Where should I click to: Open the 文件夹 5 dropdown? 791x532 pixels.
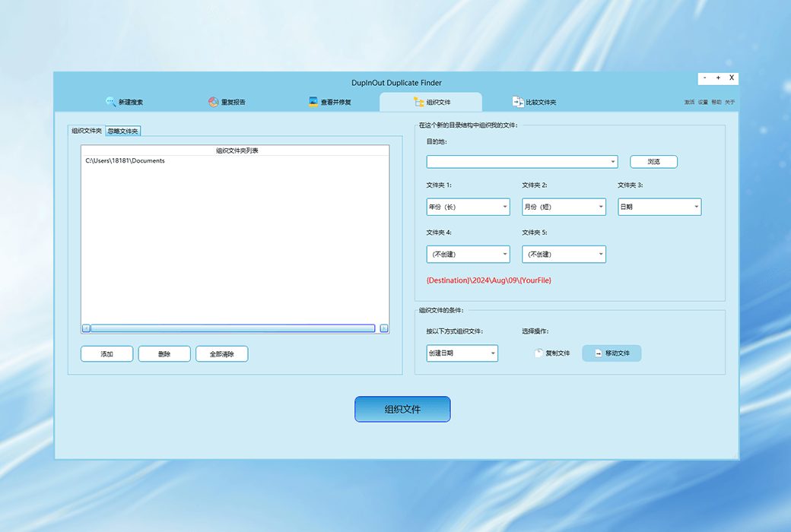[564, 254]
